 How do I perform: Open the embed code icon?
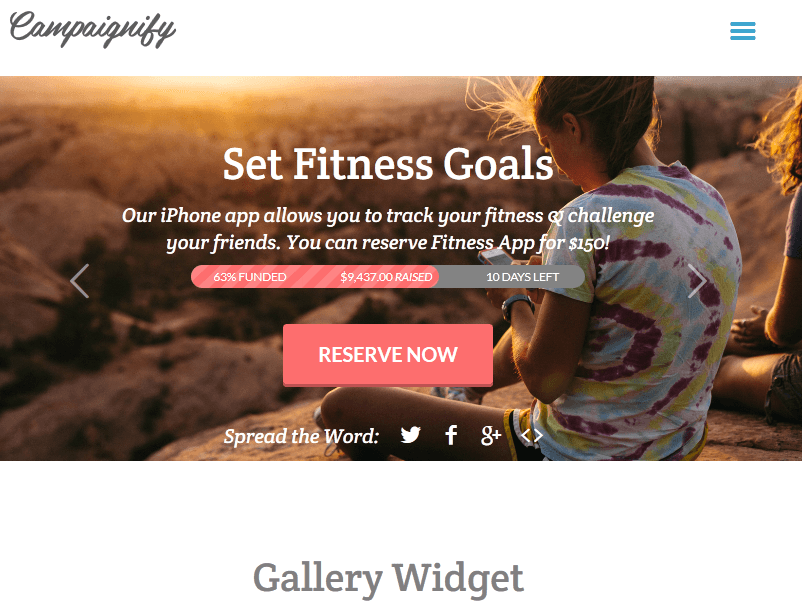tap(532, 436)
